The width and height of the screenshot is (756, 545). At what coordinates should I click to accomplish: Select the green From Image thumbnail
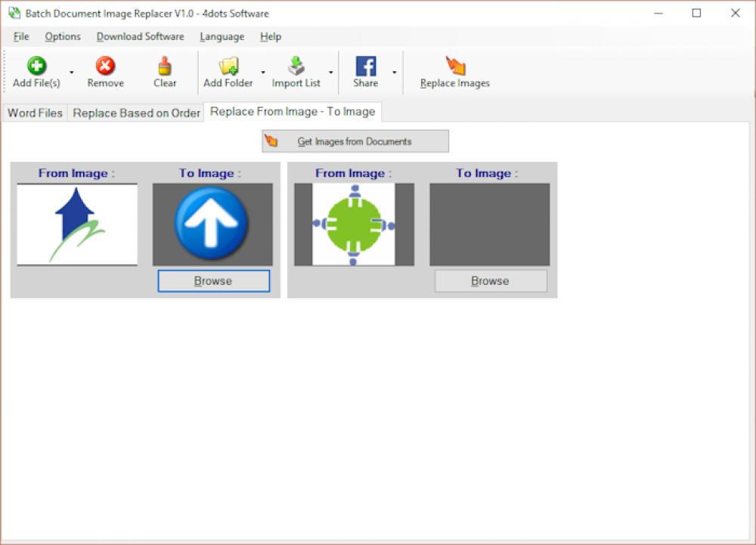click(353, 221)
